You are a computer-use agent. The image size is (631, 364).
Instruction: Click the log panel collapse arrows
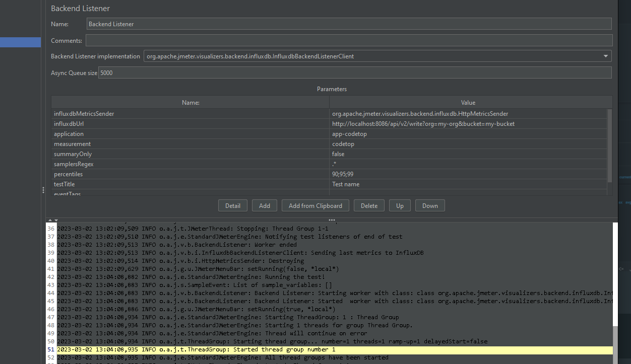(x=53, y=220)
